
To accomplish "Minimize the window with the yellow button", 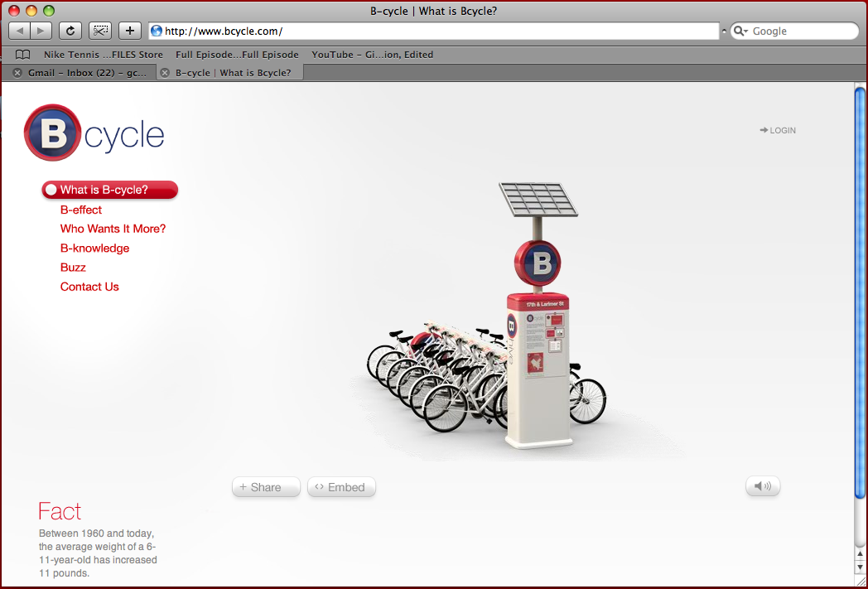I will [x=31, y=11].
